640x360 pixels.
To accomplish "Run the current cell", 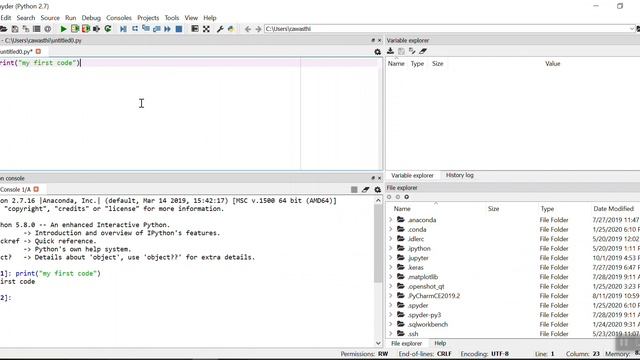I will click(75, 29).
